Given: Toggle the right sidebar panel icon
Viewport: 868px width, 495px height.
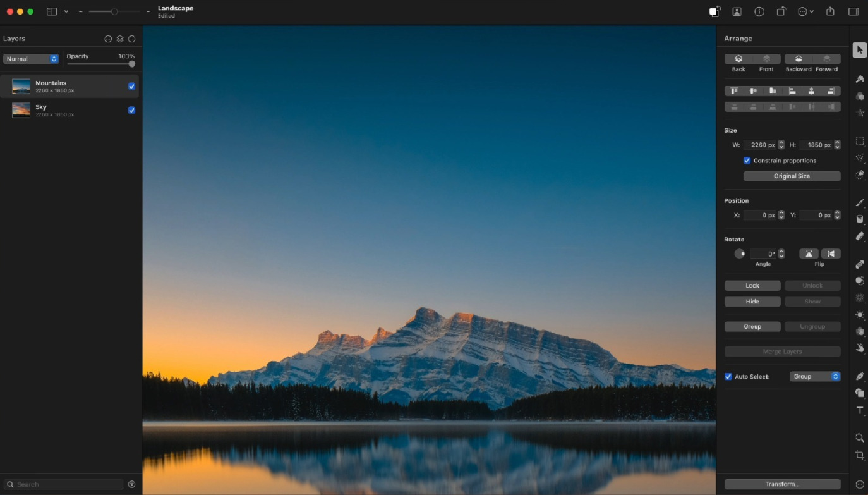Looking at the screenshot, I should click(x=853, y=11).
